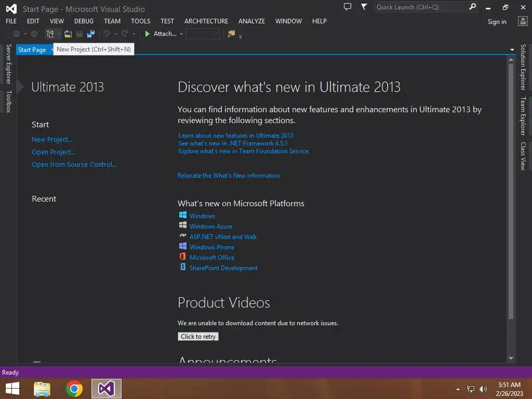
Task: Click the SharePoint Development icon
Action: pyautogui.click(x=182, y=267)
